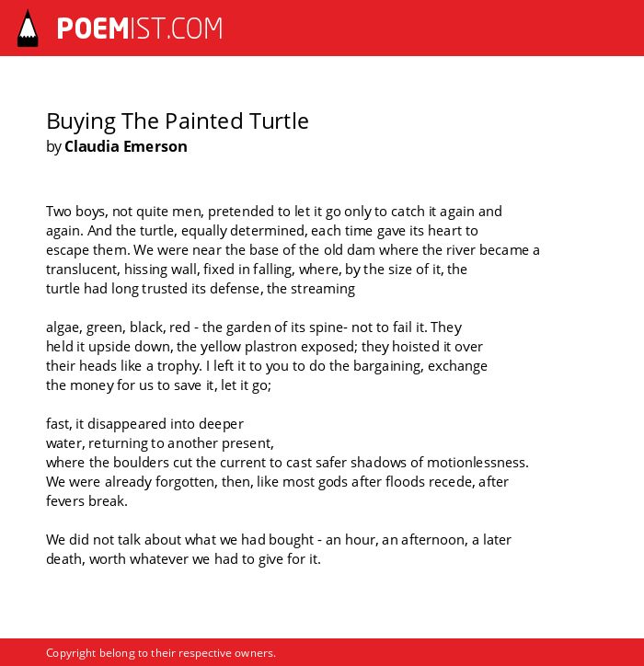Open the author link Claudia Emerson
Viewport: 644px width, 666px height.
[126, 146]
